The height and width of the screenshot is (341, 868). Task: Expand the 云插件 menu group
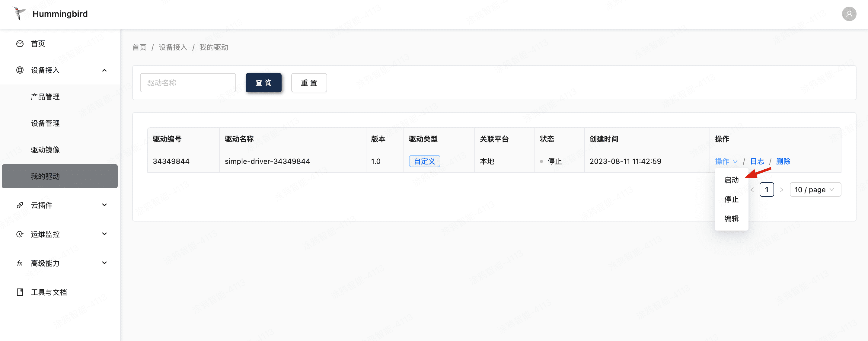[104, 205]
